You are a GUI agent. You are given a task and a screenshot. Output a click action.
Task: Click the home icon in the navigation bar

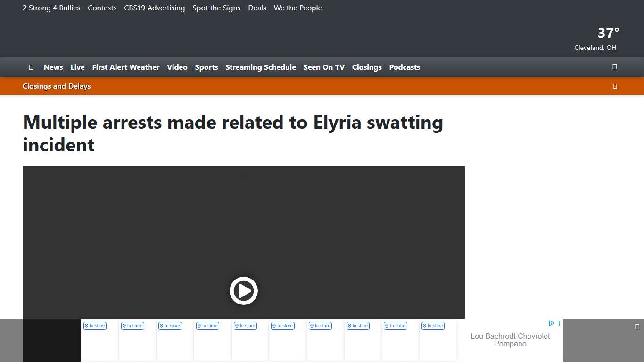pos(31,67)
